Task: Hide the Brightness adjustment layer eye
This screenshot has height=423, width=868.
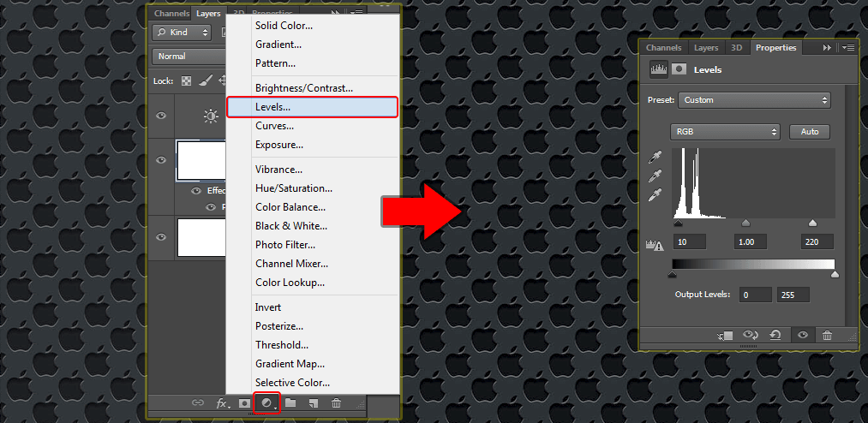Action: pyautogui.click(x=161, y=116)
